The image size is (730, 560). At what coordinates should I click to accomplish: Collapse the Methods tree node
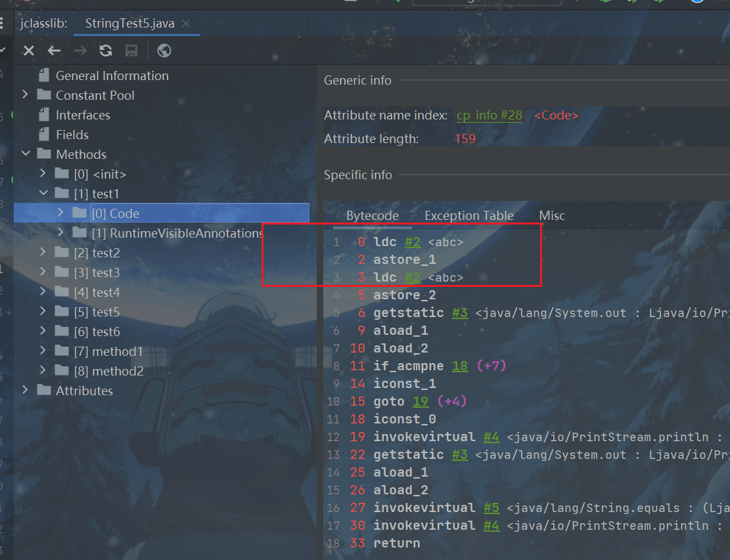pyautogui.click(x=25, y=154)
